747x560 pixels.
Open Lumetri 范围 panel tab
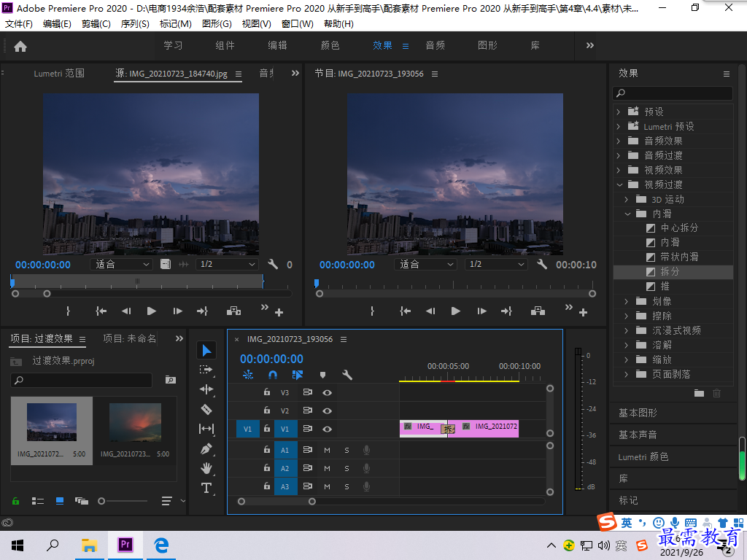pos(59,74)
